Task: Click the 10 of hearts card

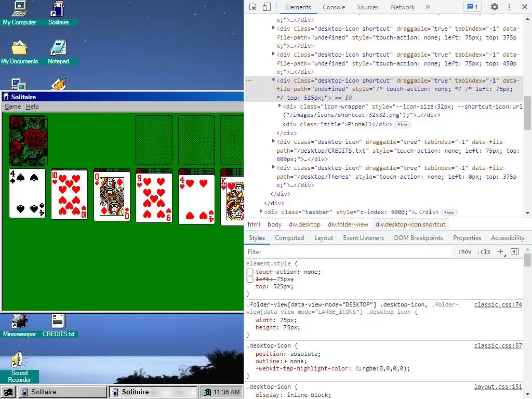Action: 69,194
